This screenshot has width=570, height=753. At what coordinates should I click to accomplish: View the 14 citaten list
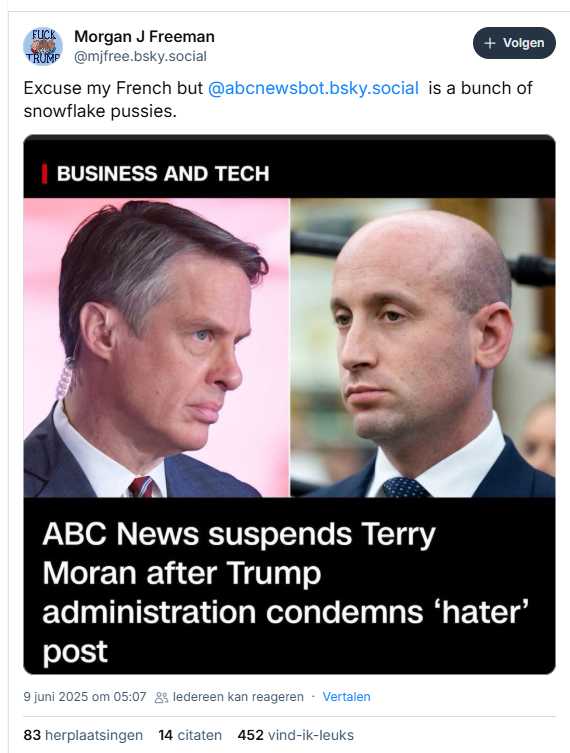coord(190,735)
